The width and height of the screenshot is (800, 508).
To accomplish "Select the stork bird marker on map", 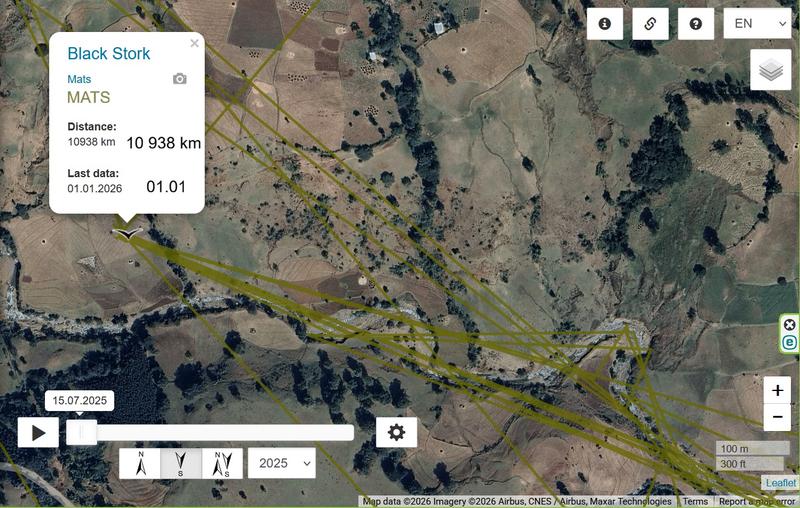I will click(127, 233).
